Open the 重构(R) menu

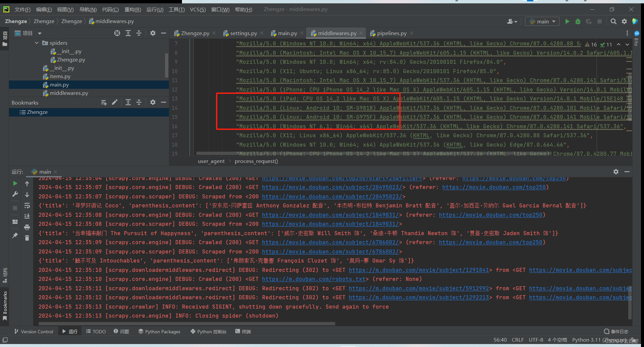(133, 9)
